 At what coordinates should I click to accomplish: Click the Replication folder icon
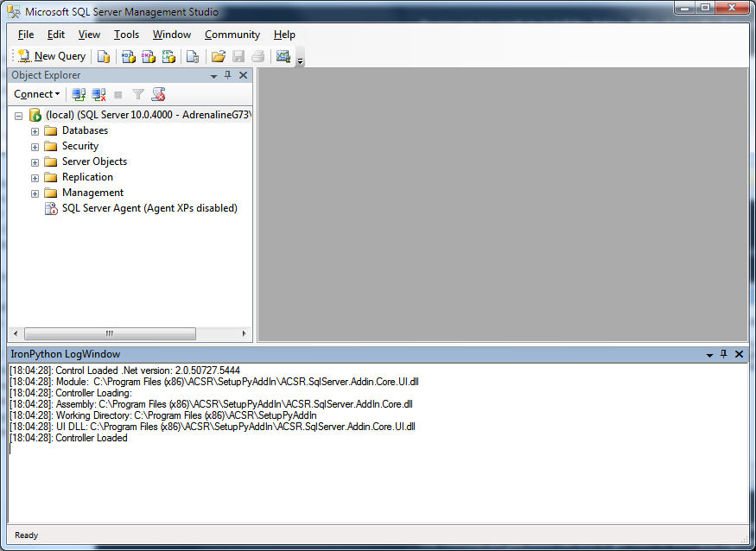[x=51, y=177]
